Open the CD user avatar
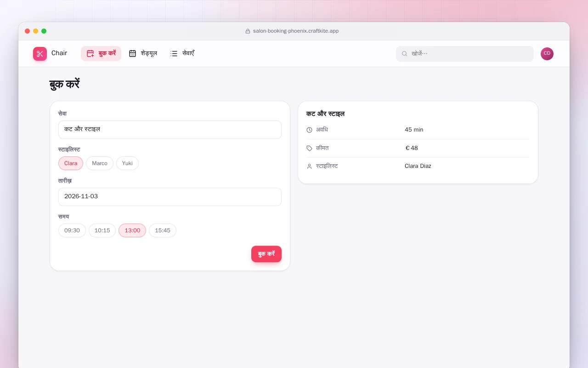Screen dimensions: 588x368 coord(547,54)
